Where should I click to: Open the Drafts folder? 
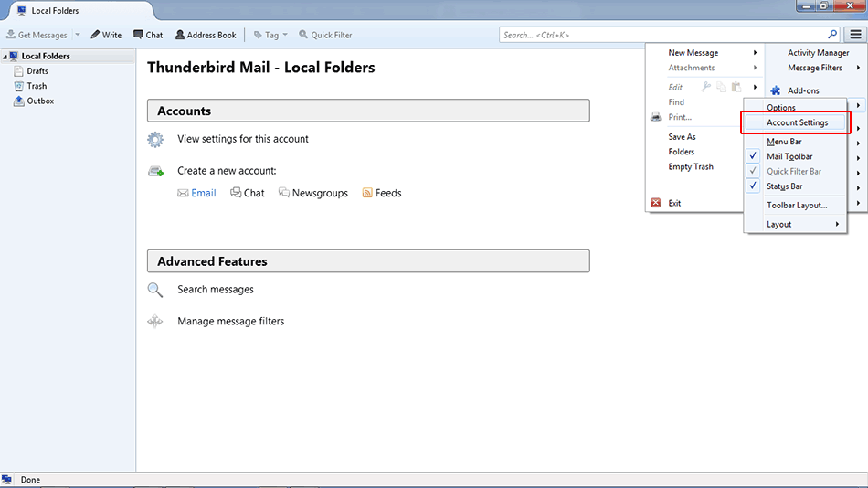coord(37,71)
